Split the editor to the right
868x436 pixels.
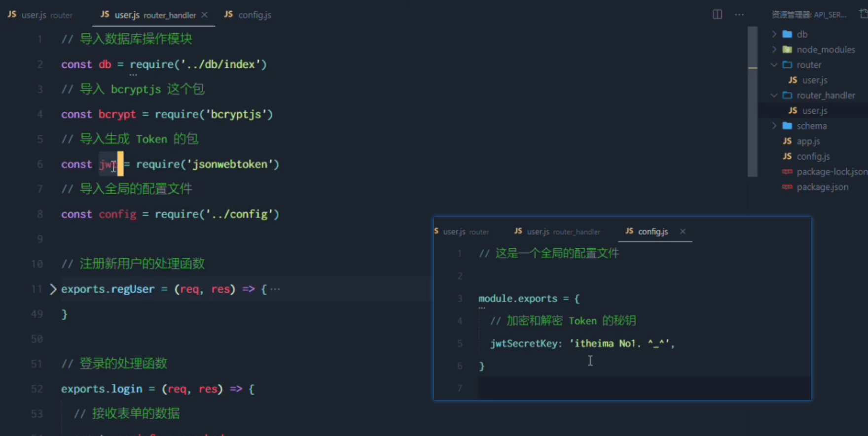click(718, 14)
